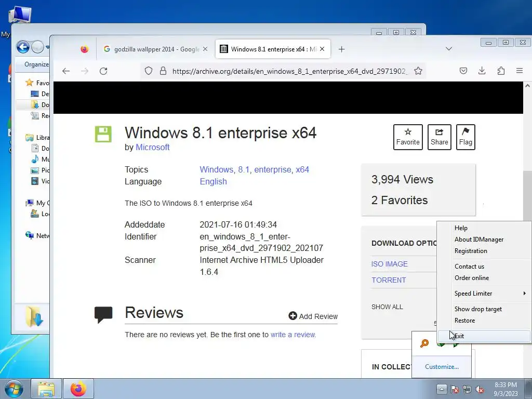Open the enterprise topic link
Screen dimensions: 532x399
(x=273, y=170)
